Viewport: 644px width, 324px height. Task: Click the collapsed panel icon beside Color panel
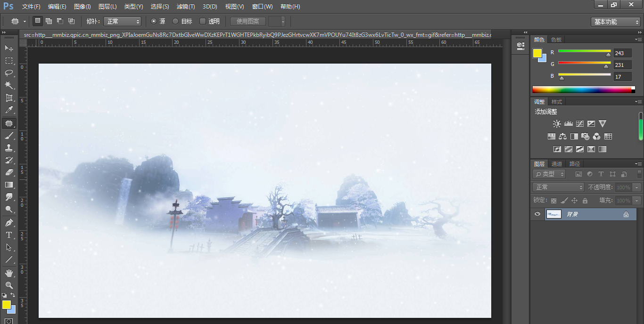[520, 46]
